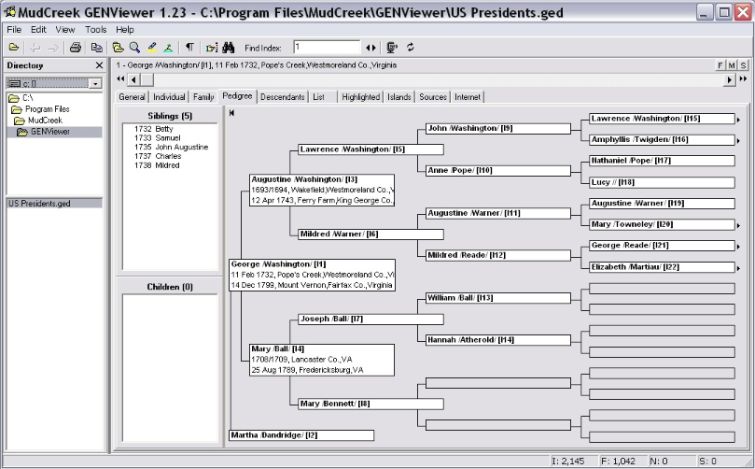Open the Help menu
The image size is (755, 469).
coord(125,30)
